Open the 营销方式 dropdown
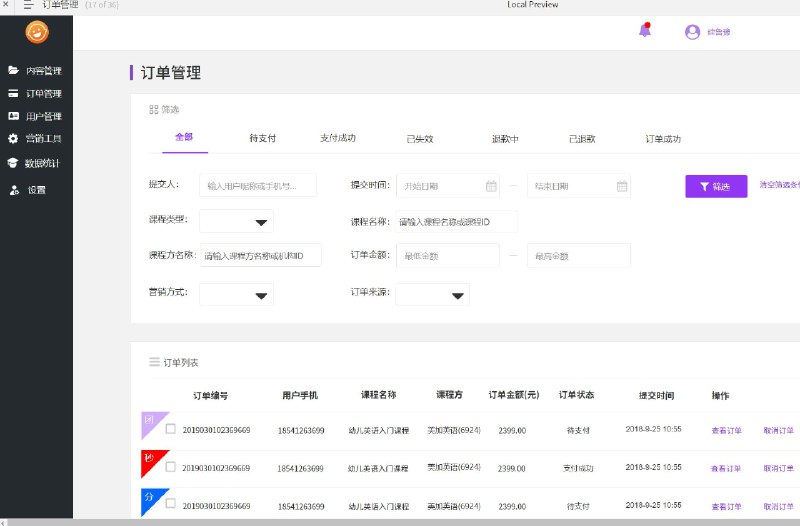Viewport: 800px width, 526px height. point(236,295)
